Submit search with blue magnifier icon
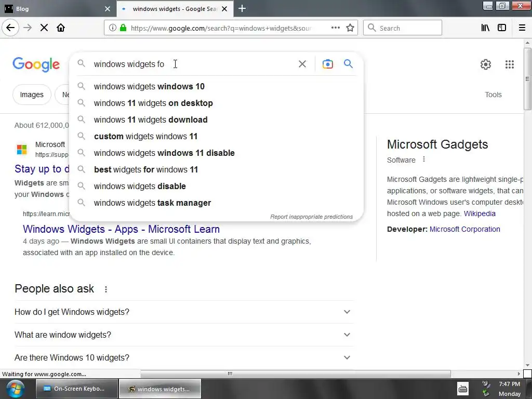532x399 pixels. (348, 64)
